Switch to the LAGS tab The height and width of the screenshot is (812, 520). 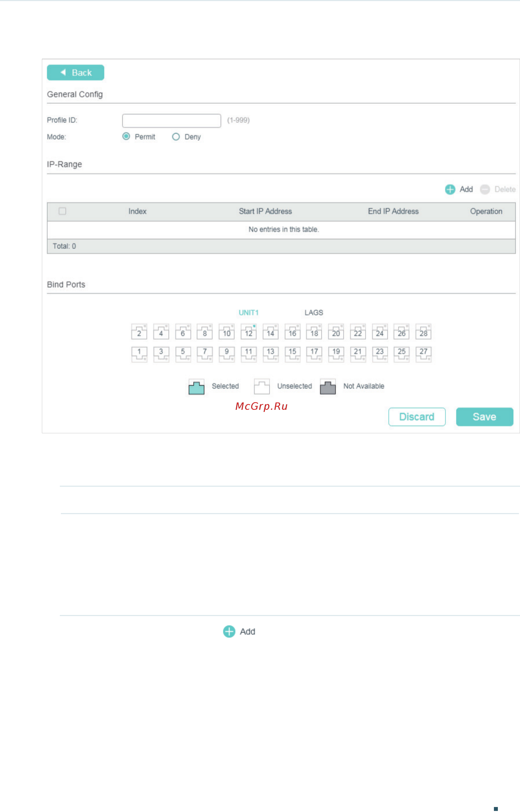[314, 313]
